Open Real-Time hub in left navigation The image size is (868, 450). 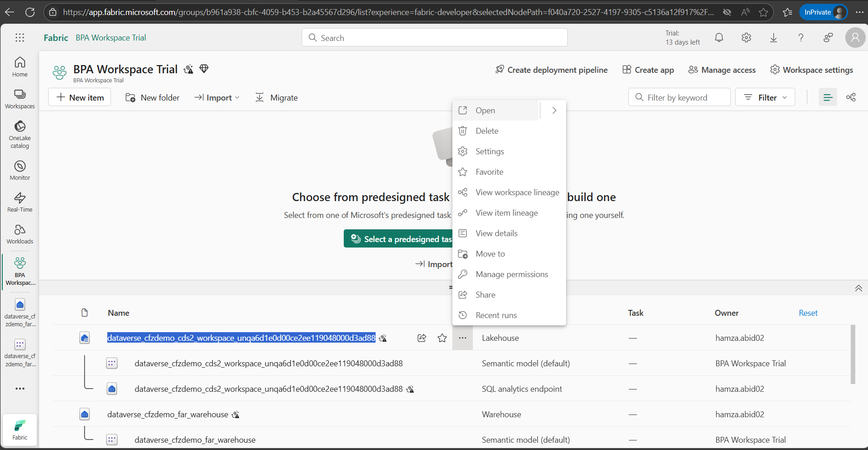[x=20, y=202]
